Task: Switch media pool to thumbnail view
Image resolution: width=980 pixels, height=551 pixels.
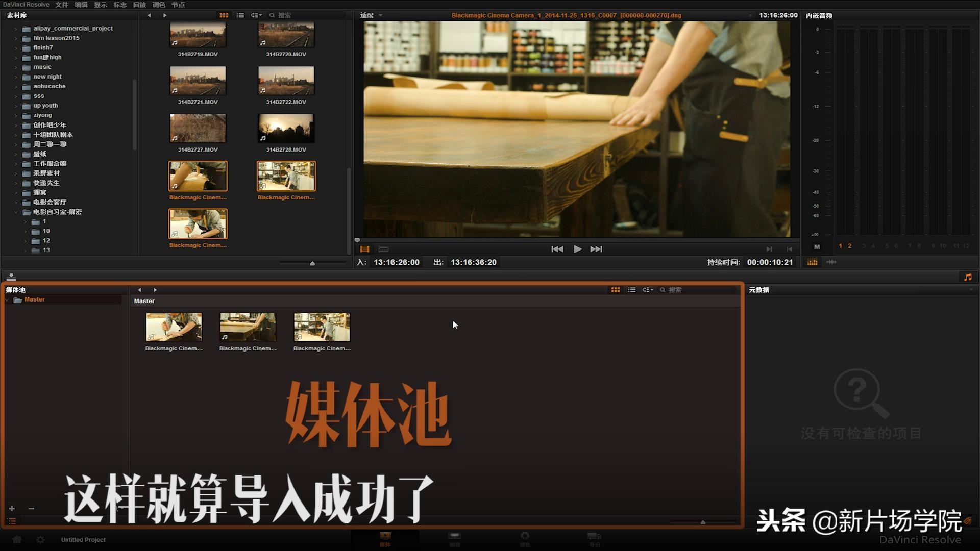Action: pos(616,290)
